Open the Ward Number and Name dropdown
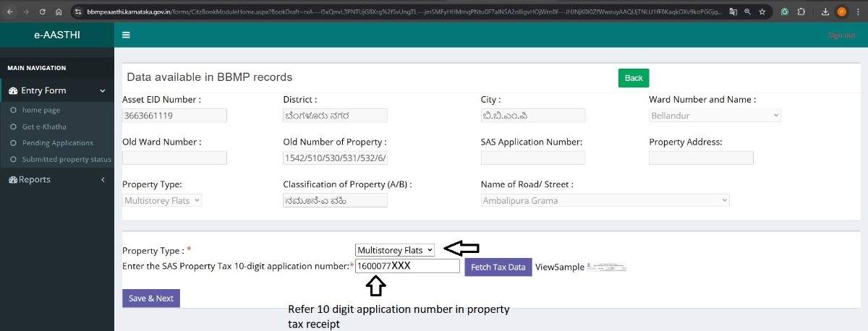This screenshot has height=331, width=868. click(715, 116)
